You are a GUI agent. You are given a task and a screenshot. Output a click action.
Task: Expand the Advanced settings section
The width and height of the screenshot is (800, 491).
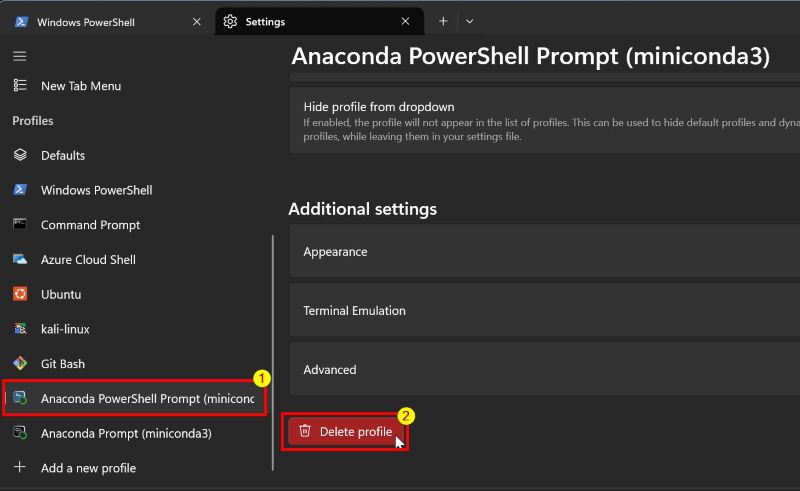(545, 370)
